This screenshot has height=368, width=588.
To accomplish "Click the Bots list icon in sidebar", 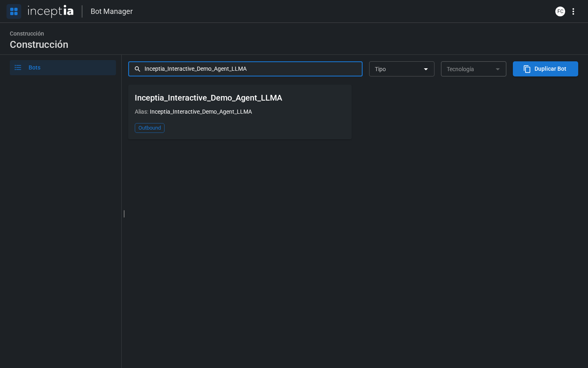I will 18,67.
